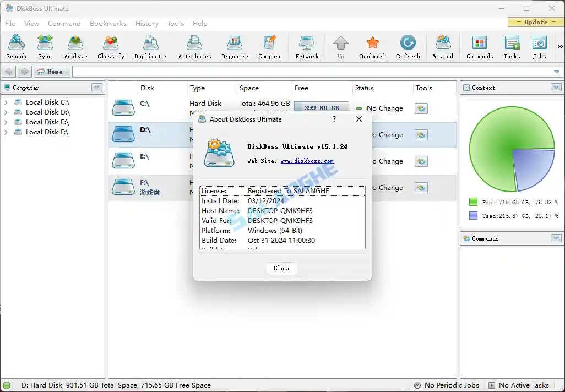Click the blue Used legend swatch

click(x=473, y=216)
